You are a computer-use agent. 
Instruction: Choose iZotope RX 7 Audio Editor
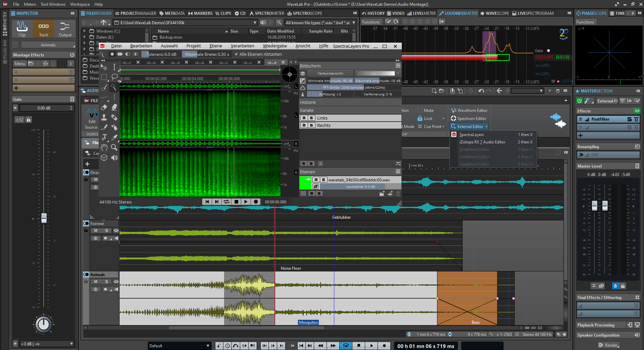point(482,142)
